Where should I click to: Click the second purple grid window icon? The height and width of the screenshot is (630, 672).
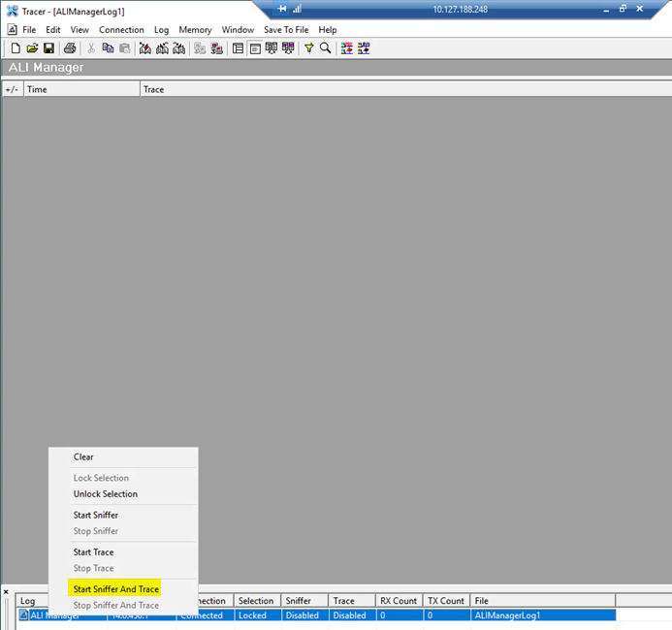[x=288, y=48]
